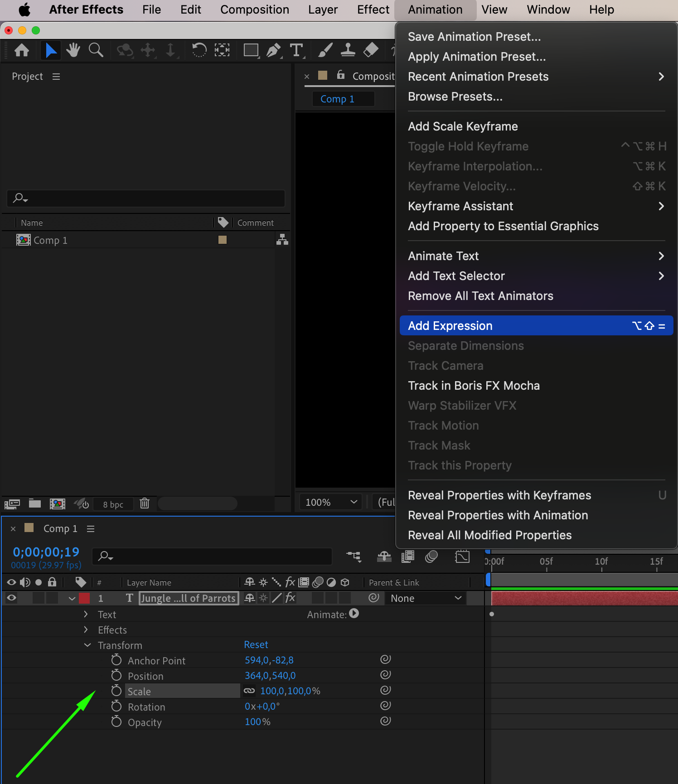The image size is (678, 784).
Task: Expand the Text property group
Action: (86, 615)
